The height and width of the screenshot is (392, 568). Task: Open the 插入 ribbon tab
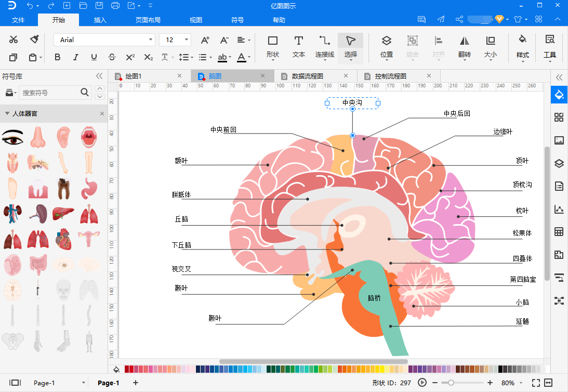pos(100,20)
